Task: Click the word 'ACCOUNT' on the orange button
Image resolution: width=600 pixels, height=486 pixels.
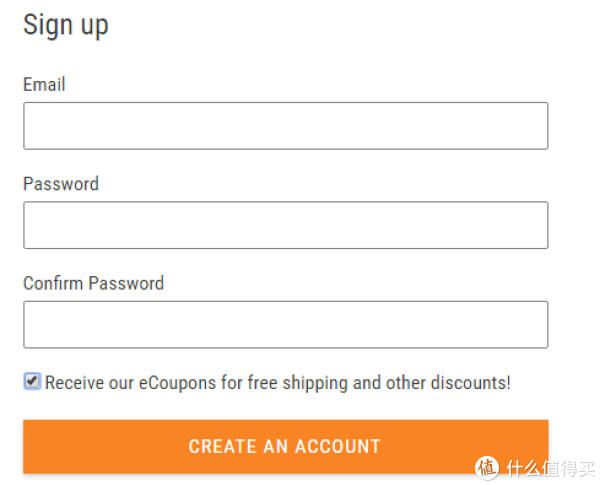Action: tap(338, 447)
